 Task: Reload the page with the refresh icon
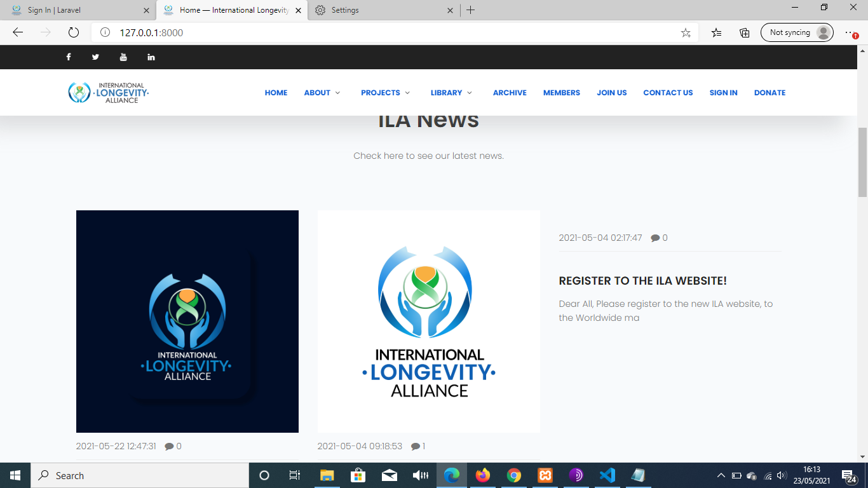(74, 32)
